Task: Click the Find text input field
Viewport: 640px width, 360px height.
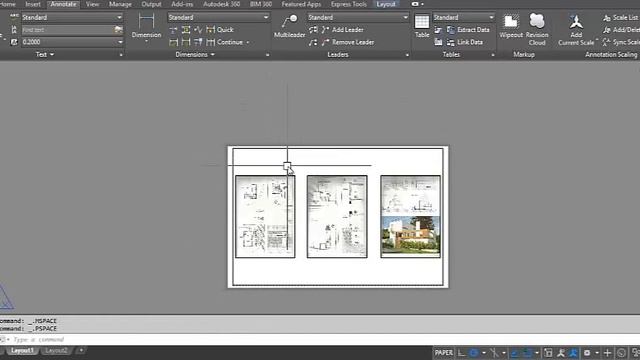Action: click(67, 30)
